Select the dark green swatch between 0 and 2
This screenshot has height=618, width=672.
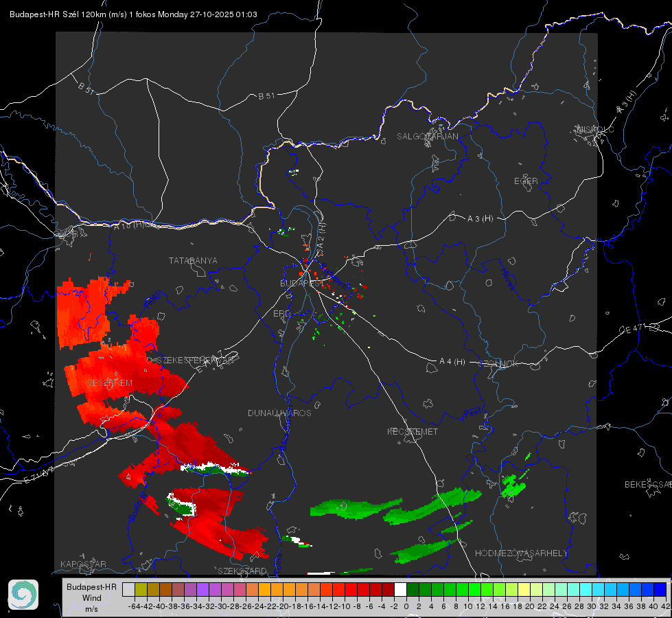(x=413, y=589)
